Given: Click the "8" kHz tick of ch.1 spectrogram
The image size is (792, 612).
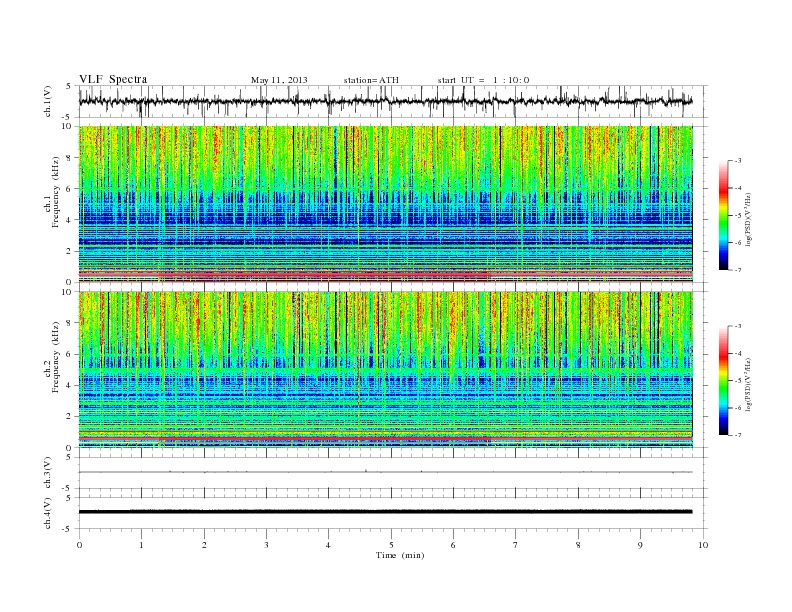Looking at the screenshot, I should 69,158.
